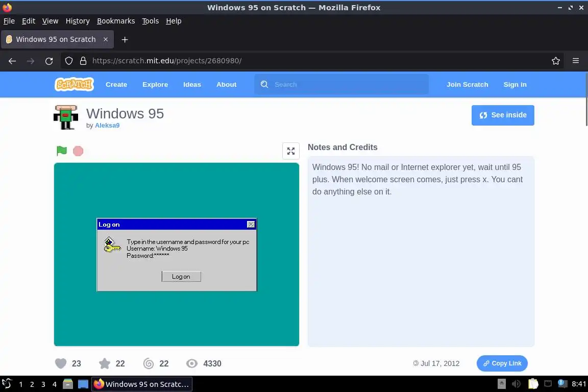The width and height of the screenshot is (588, 392).
Task: Click the Copy Link button
Action: coord(502,363)
